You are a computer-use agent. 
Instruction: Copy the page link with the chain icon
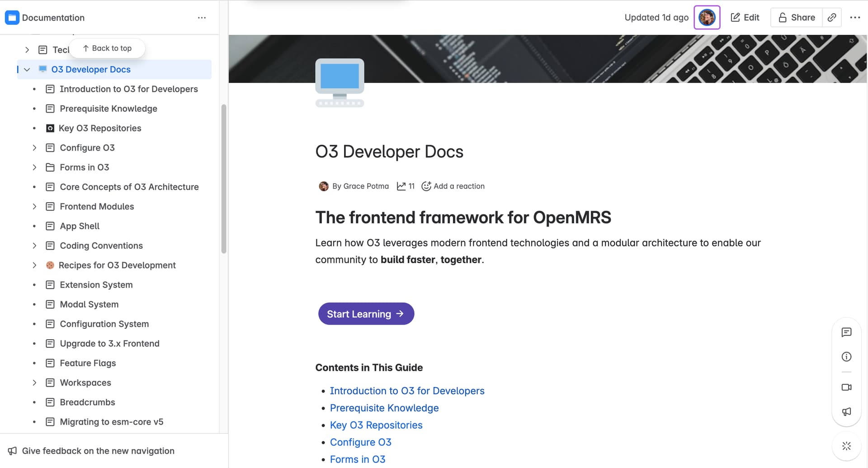pyautogui.click(x=832, y=18)
